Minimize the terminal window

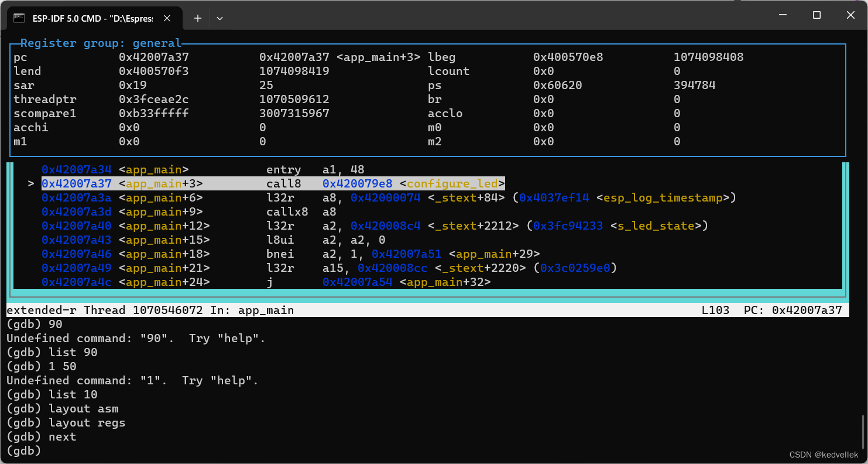point(782,15)
